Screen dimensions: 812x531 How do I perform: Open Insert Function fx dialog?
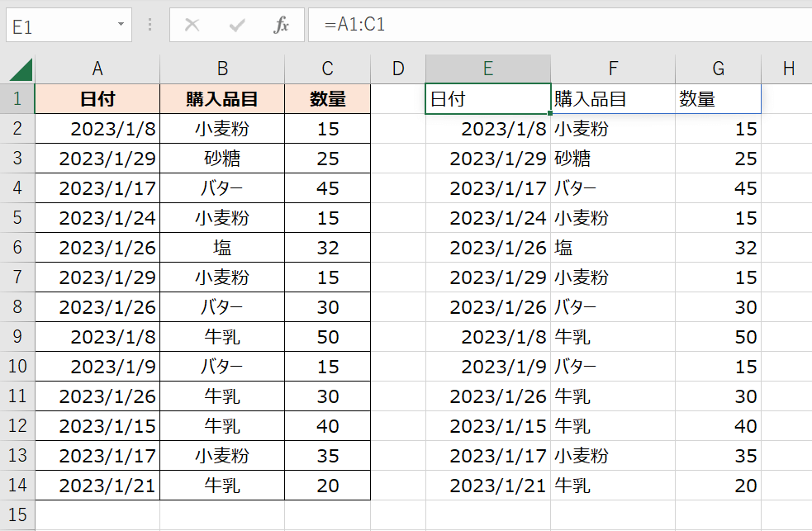281,26
